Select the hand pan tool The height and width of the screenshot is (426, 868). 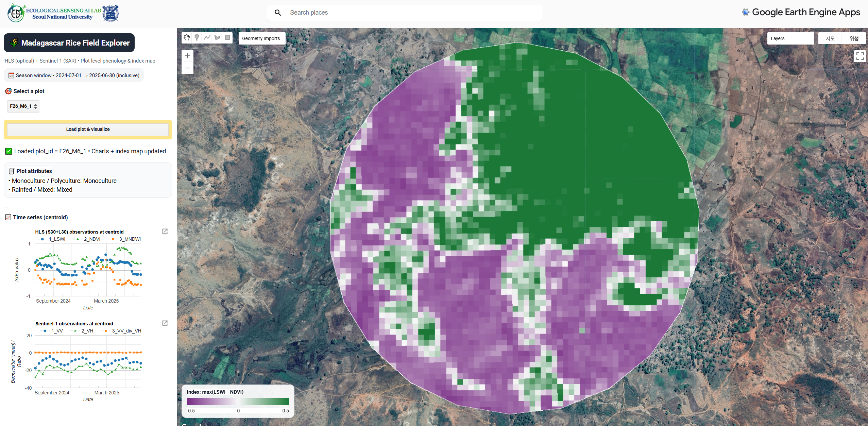click(x=187, y=38)
